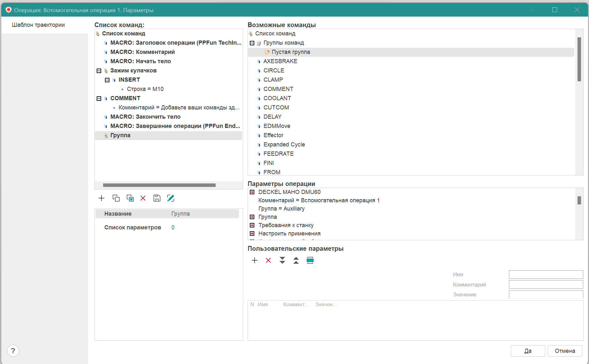
Task: Expand the DECKEL MAHO DMU60 parameters
Action: 252,192
